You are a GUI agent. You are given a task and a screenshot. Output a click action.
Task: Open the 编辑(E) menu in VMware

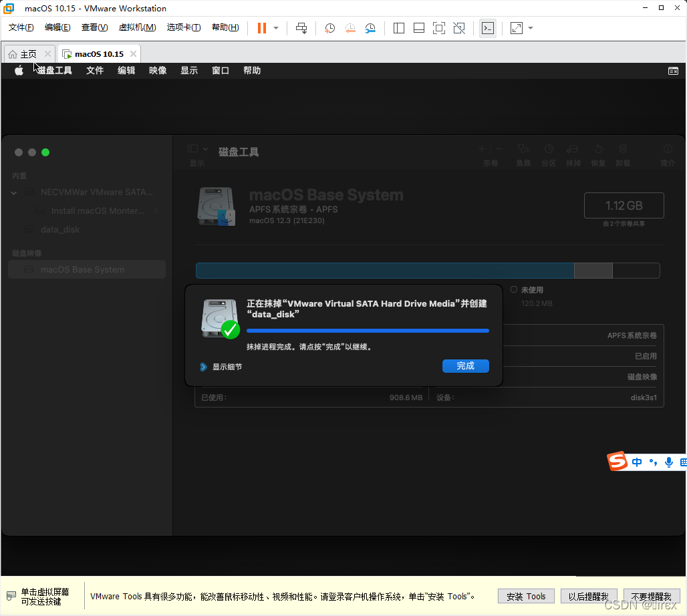click(x=57, y=27)
